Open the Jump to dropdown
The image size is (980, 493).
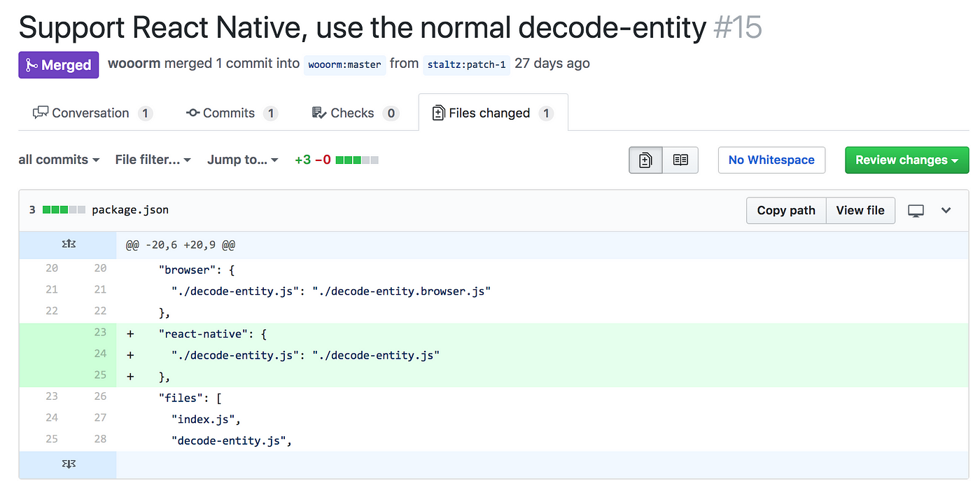click(243, 160)
